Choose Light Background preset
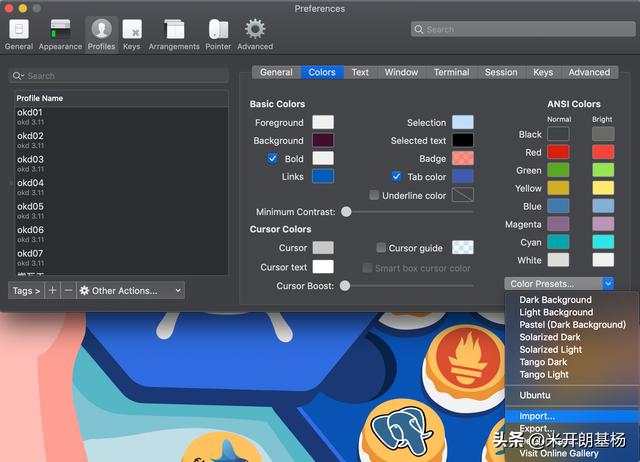 tap(571, 312)
